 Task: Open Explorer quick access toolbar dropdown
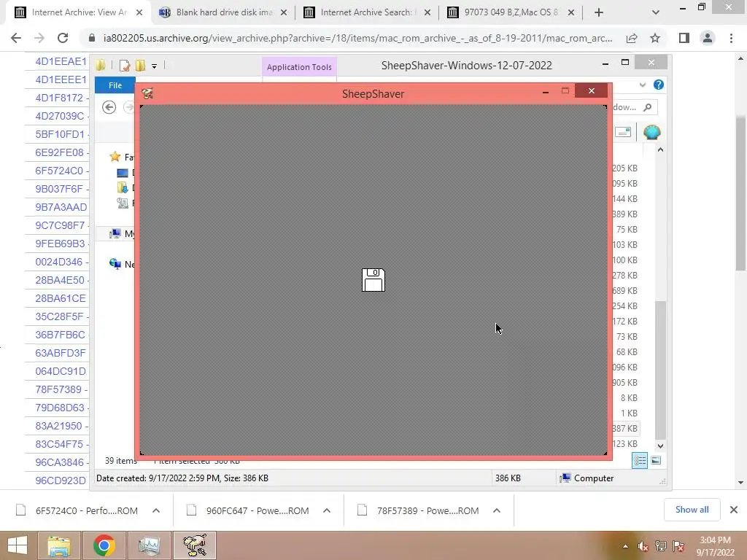[x=154, y=66]
